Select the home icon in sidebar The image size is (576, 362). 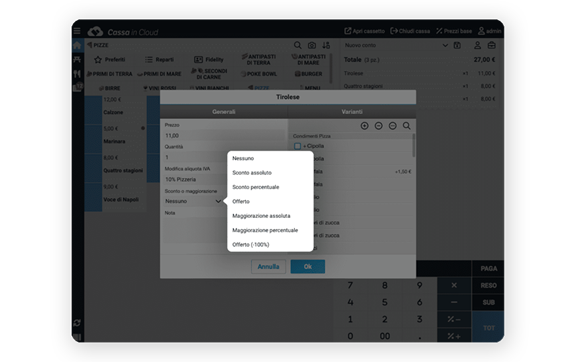[77, 46]
